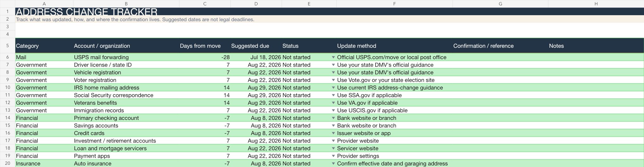Select Use Vote.gov update method cell
Viewport: 644px width, 167px height.
[394, 80]
